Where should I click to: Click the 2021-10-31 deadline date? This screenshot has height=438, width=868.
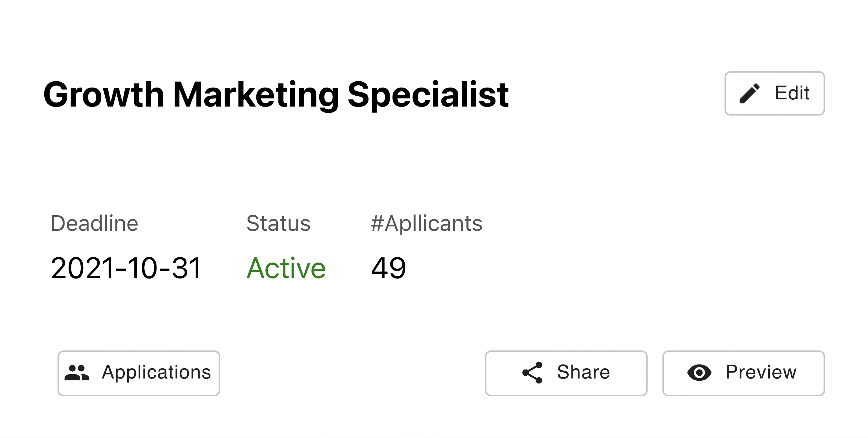[126, 268]
